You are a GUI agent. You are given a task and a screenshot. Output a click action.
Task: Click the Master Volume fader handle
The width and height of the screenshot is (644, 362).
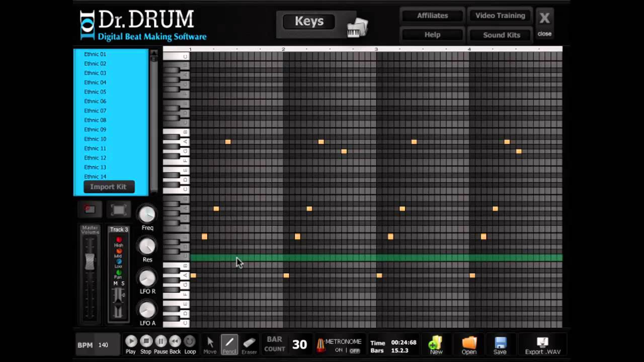point(90,262)
